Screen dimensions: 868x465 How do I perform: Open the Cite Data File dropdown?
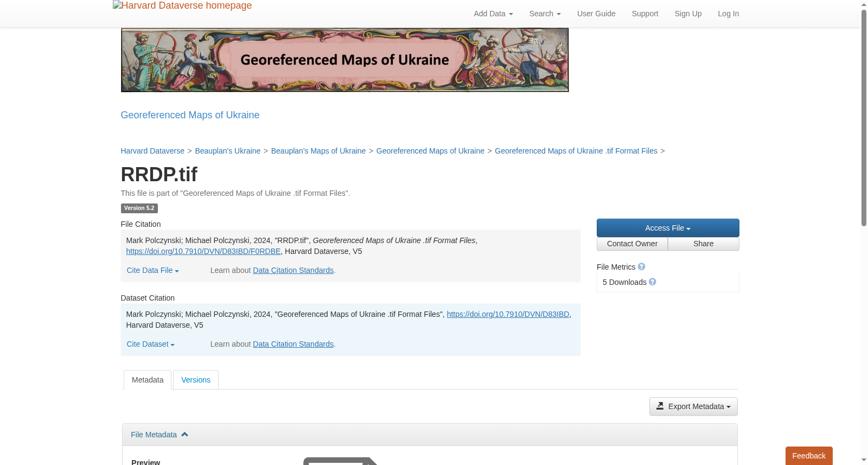pos(152,270)
